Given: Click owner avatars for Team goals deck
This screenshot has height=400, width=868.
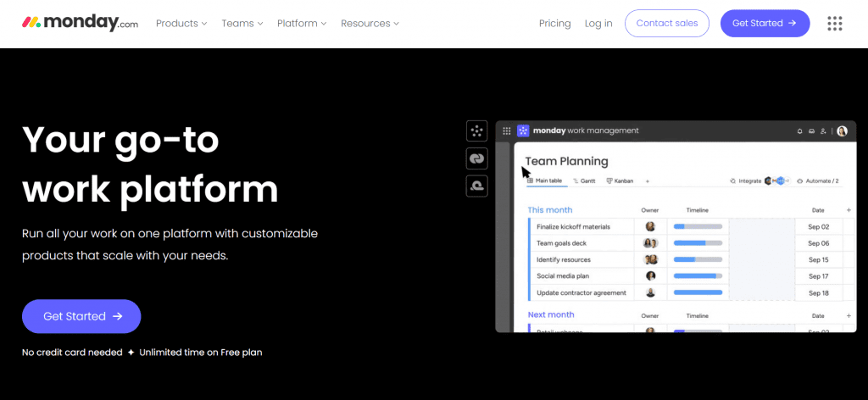Looking at the screenshot, I should pyautogui.click(x=650, y=243).
